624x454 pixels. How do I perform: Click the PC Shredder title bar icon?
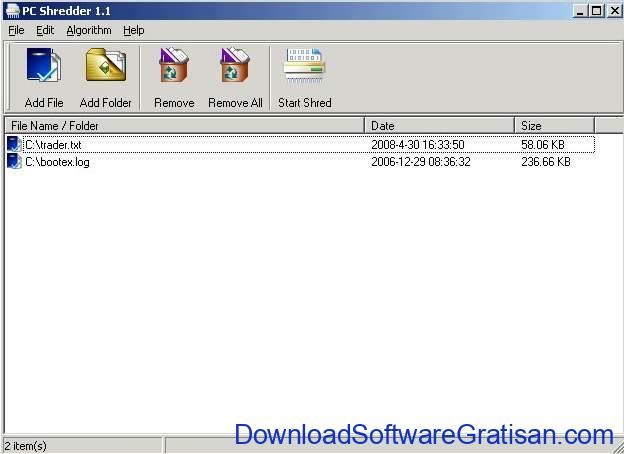click(x=12, y=11)
